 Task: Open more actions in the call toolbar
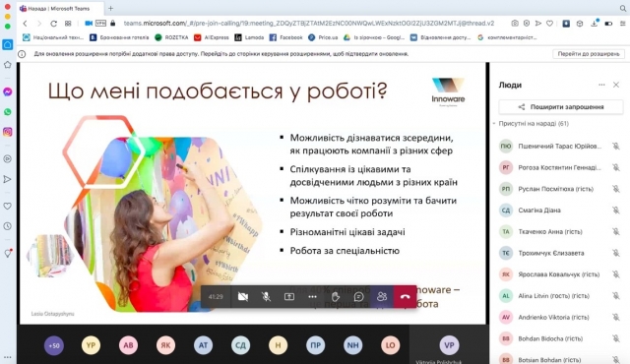(312, 296)
